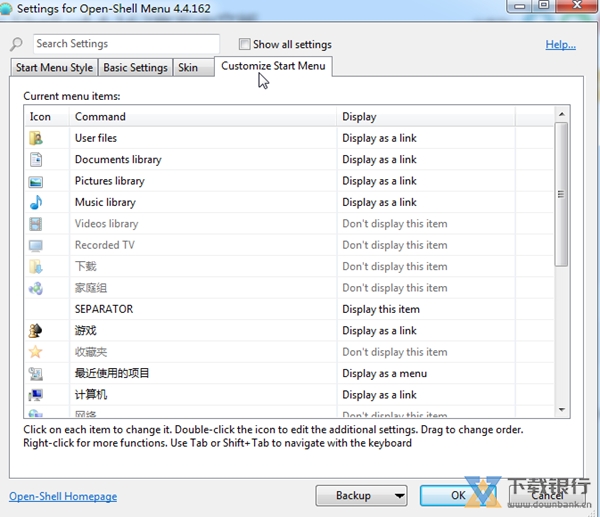The height and width of the screenshot is (517, 600).
Task: Enable the Show all settings checkbox
Action: [245, 44]
